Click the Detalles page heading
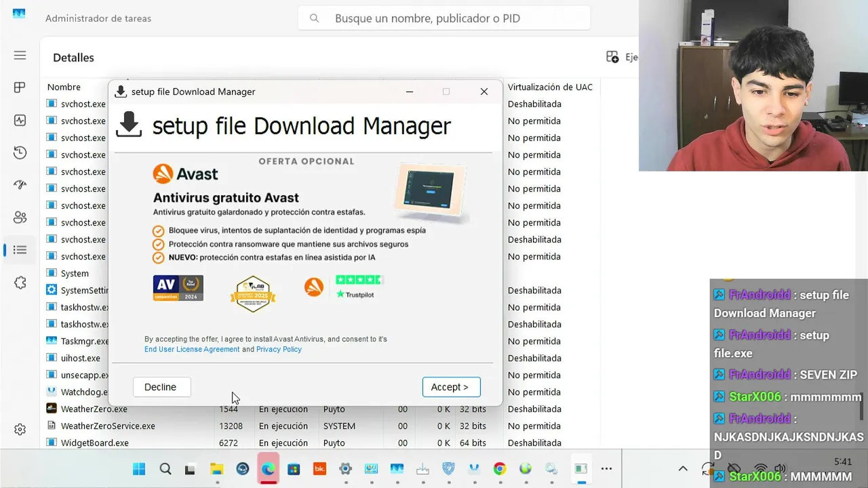868x488 pixels. (73, 58)
